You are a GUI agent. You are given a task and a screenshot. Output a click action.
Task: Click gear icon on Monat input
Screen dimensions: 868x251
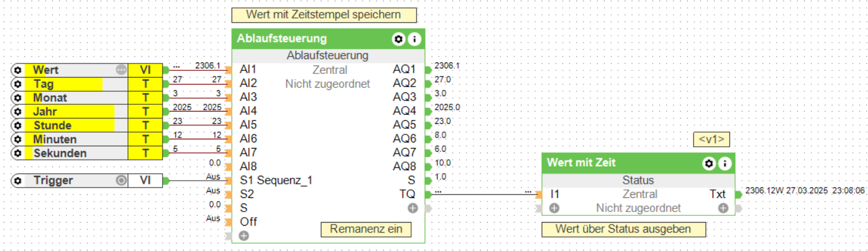click(x=18, y=97)
